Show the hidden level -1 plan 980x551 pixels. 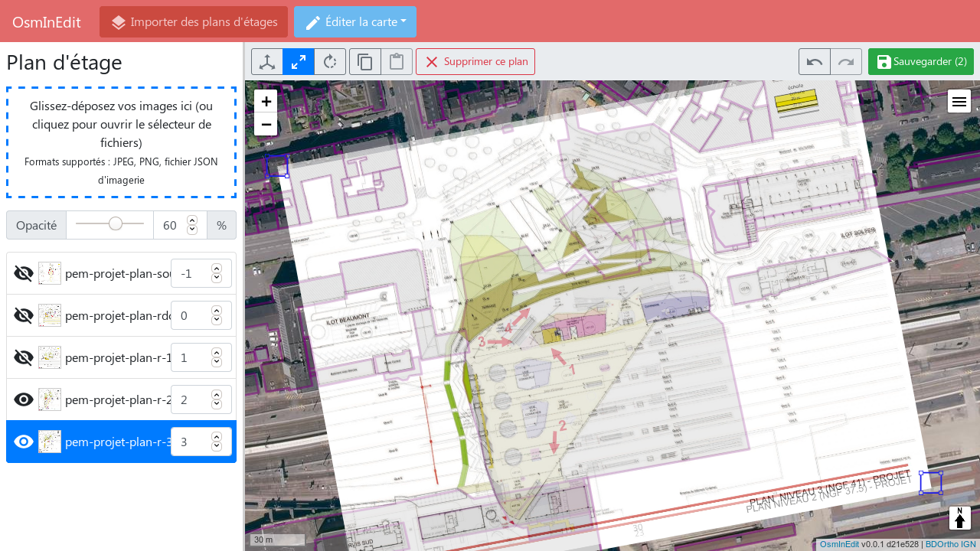[x=24, y=273]
